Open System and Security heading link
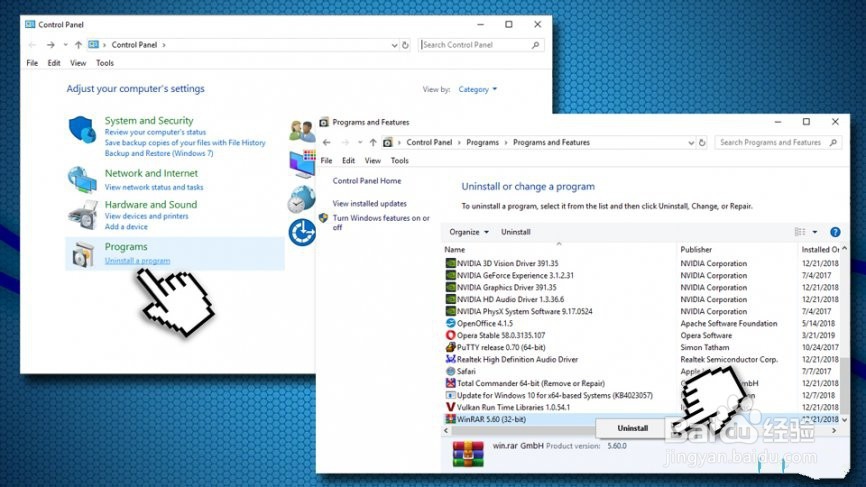This screenshot has width=866, height=487. [x=149, y=120]
